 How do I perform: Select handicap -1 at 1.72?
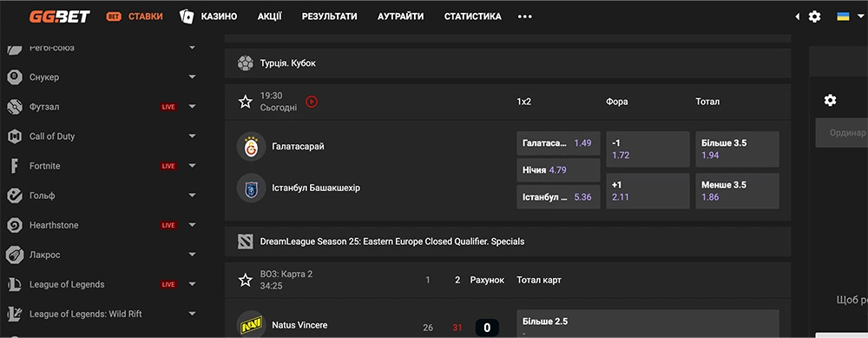tap(648, 149)
